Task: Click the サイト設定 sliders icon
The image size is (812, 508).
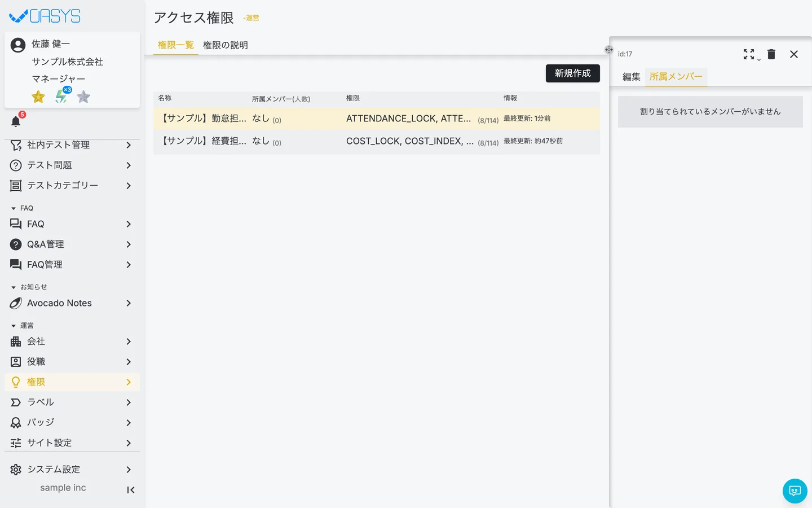Action: pos(16,443)
